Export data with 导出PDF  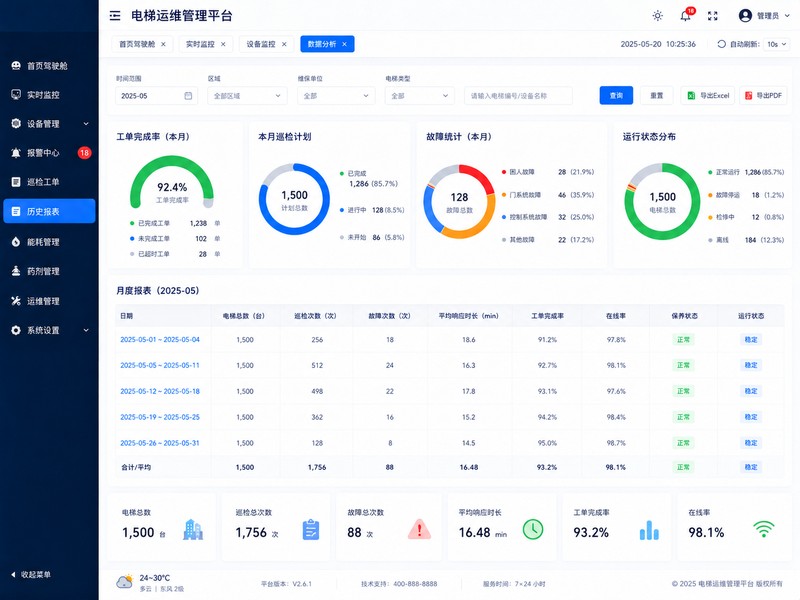click(763, 95)
